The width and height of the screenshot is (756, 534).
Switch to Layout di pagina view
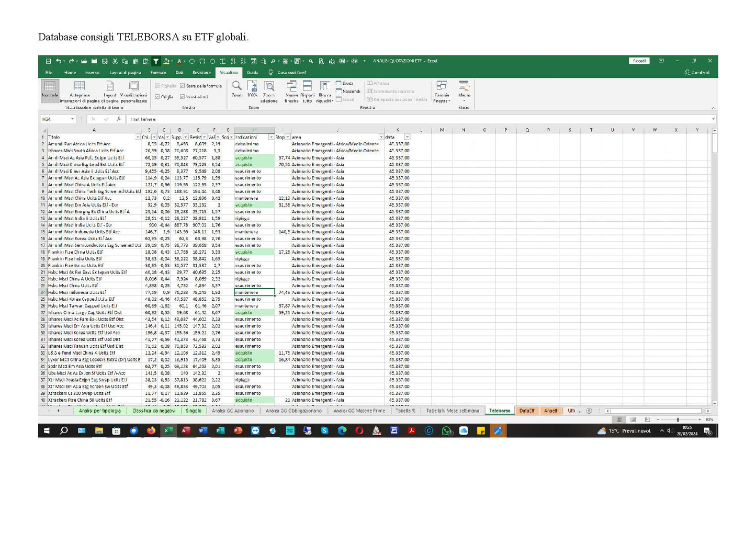pyautogui.click(x=110, y=92)
